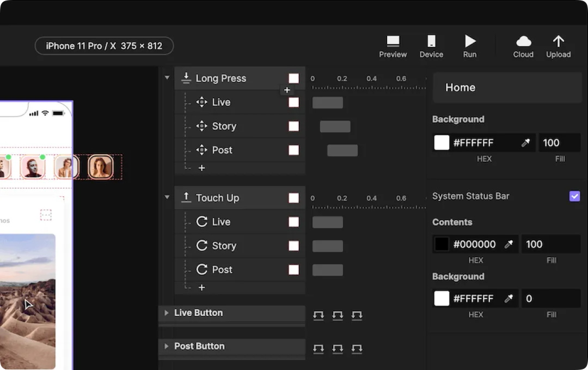Collapse the Long Press trigger group
This screenshot has width=588, height=370.
click(x=167, y=78)
